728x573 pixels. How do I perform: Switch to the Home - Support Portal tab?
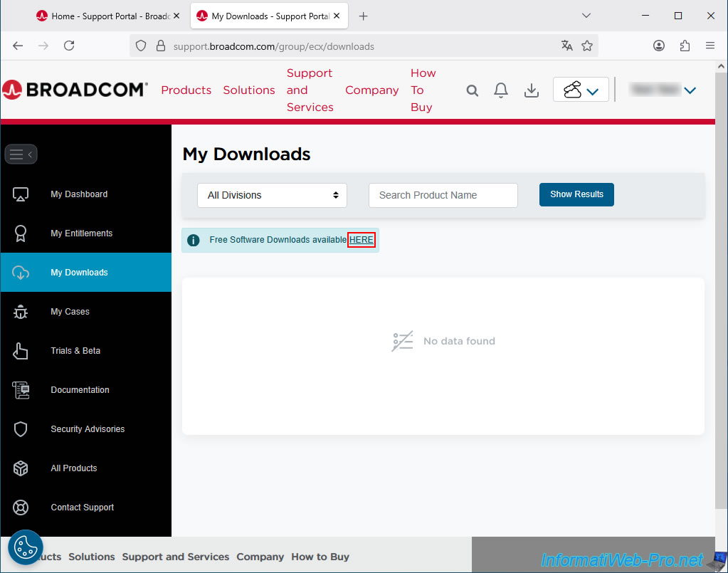103,16
